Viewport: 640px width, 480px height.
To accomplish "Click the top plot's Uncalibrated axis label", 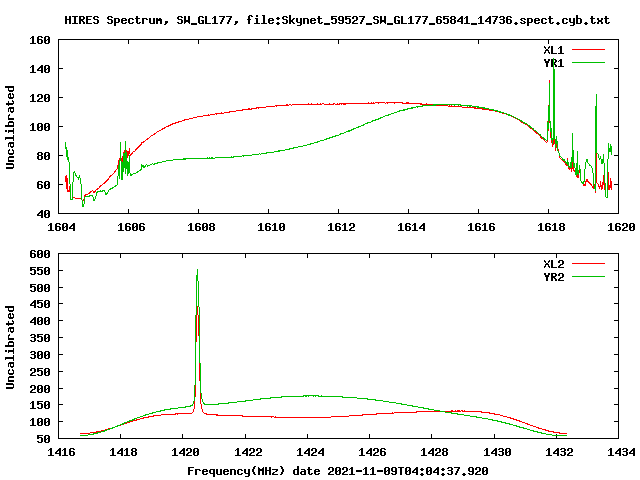I will 10,127.
